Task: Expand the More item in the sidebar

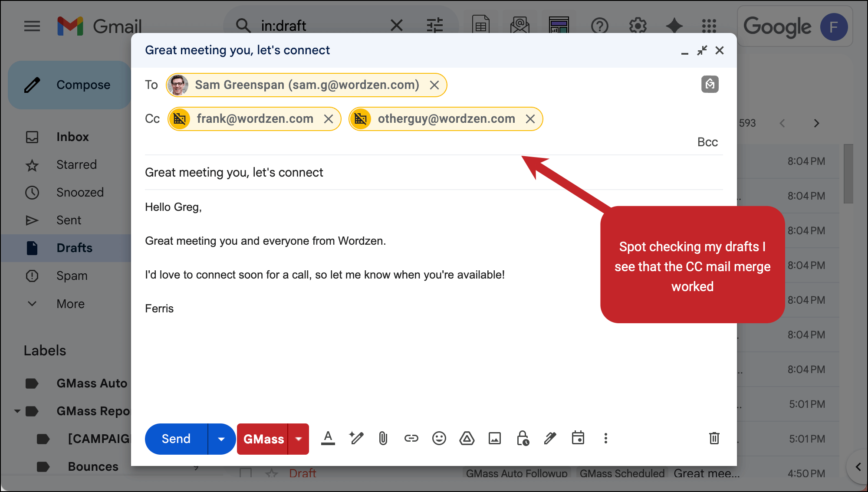Action: [70, 304]
